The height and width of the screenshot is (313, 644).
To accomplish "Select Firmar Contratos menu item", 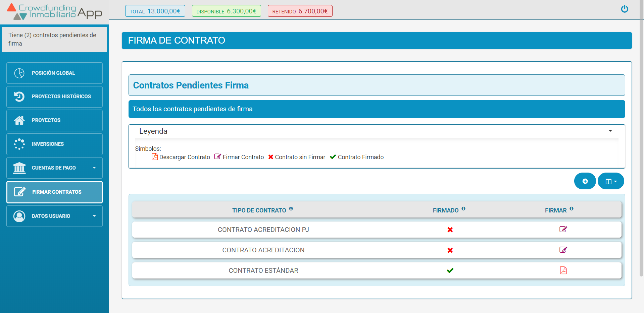I will pyautogui.click(x=54, y=192).
